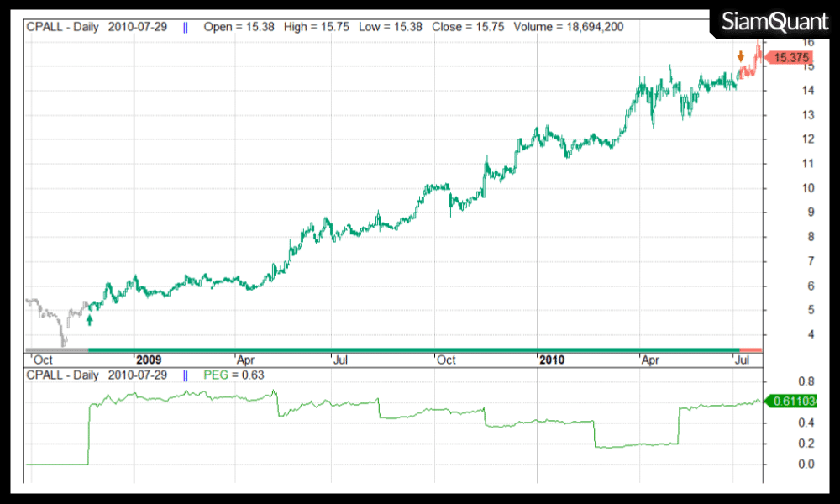Click the 10 level on the price axis
The image size is (840, 504).
[784, 188]
